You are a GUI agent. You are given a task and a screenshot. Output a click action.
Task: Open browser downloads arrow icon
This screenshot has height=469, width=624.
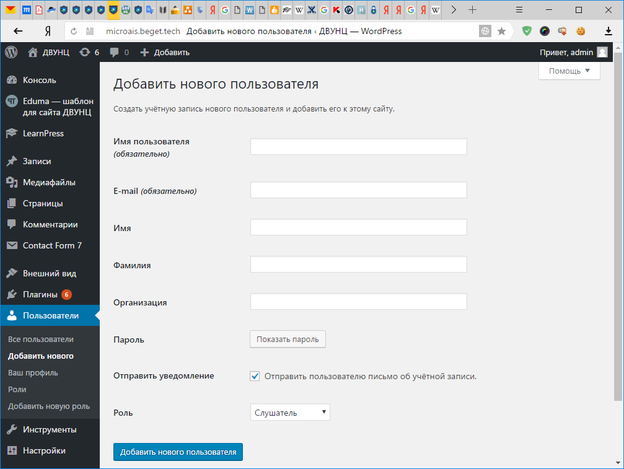coord(608,31)
